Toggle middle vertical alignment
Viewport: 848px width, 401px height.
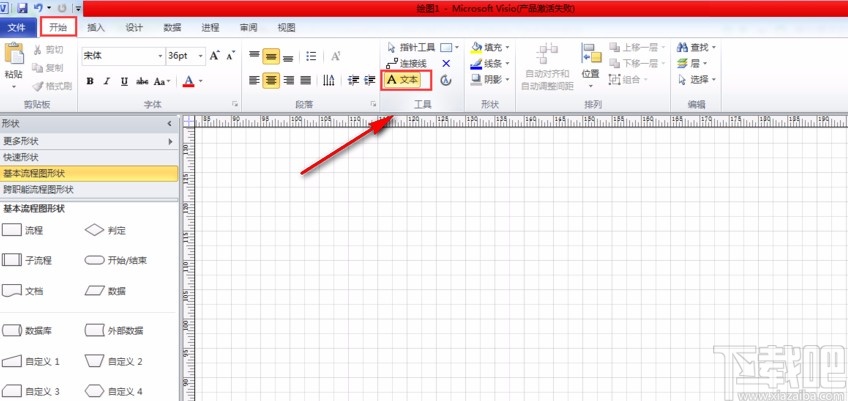pyautogui.click(x=271, y=56)
